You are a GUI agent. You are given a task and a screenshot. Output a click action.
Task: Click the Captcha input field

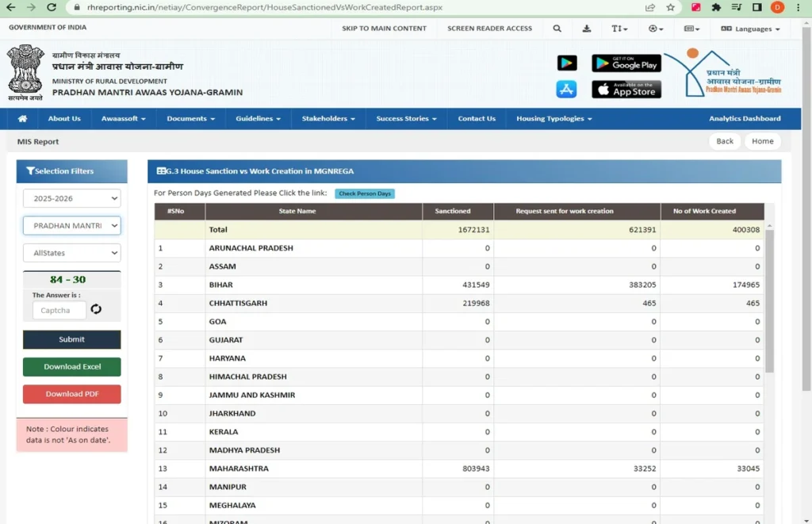(59, 310)
